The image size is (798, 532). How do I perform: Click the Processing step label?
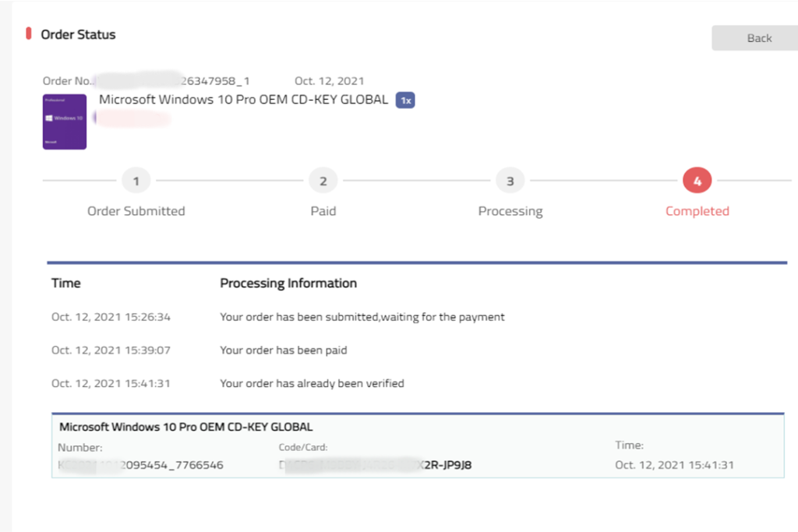(510, 211)
